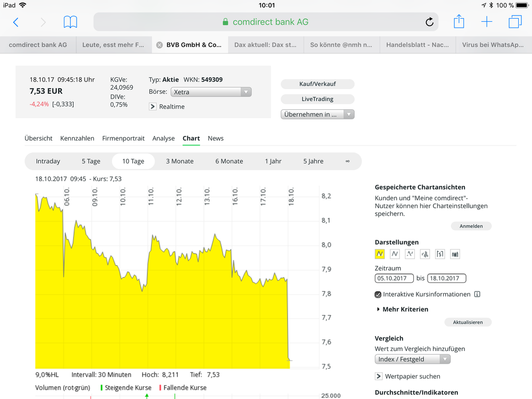The image size is (532, 399).
Task: Select the filled area chart style icon
Action: [x=380, y=254]
